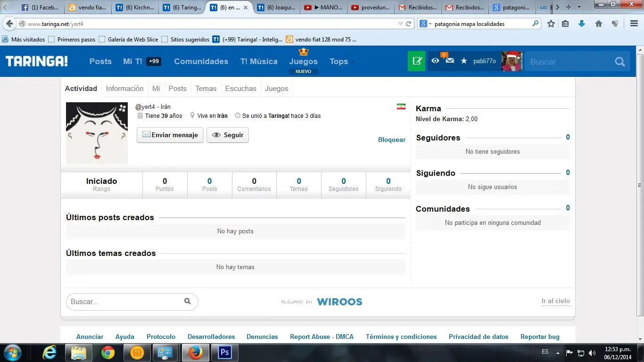Open Photoshop from the taskbar
644x362 pixels.
224,353
